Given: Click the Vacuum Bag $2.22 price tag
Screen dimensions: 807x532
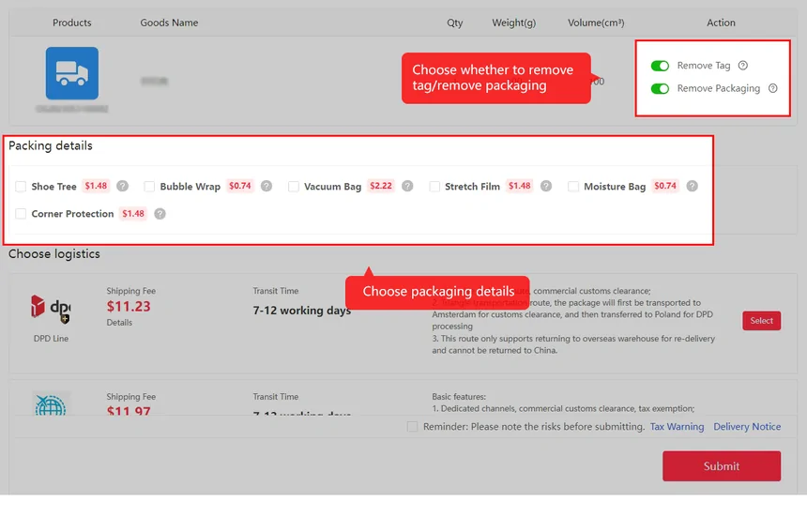Looking at the screenshot, I should pos(381,186).
